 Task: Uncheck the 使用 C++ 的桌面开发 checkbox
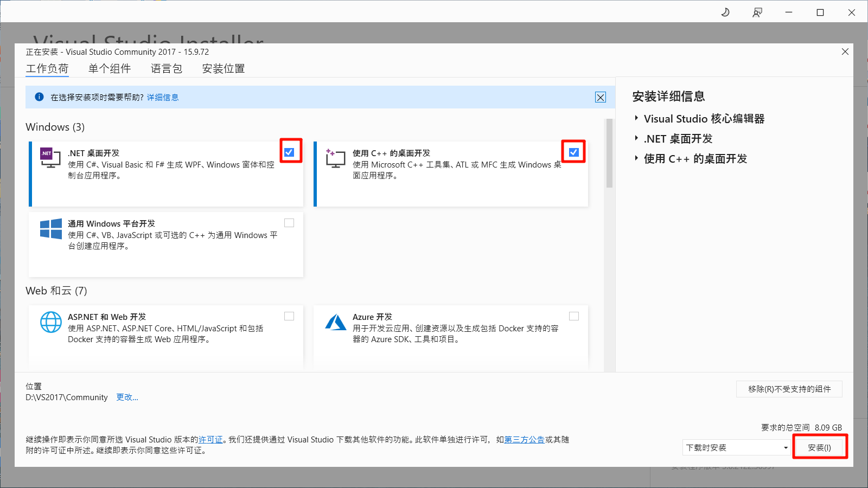click(574, 152)
